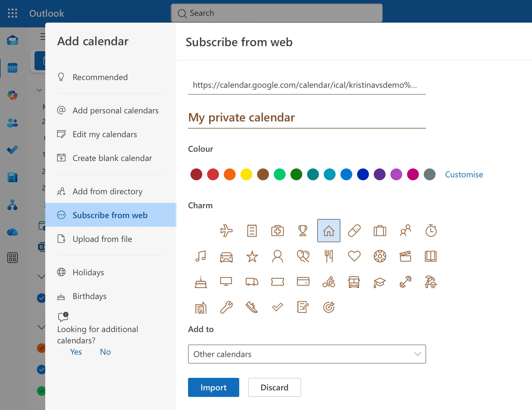This screenshot has width=532, height=410.
Task: Select the trophy charm
Action: pos(303,231)
